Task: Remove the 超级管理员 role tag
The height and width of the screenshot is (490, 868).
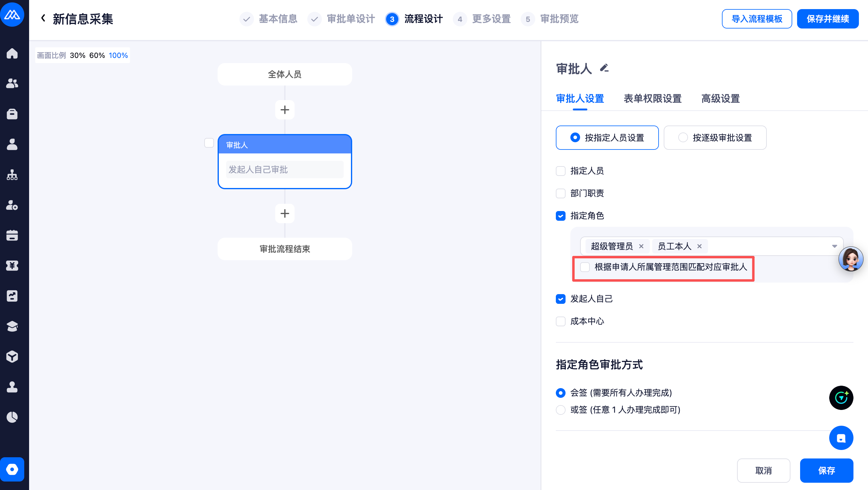Action: pos(641,246)
